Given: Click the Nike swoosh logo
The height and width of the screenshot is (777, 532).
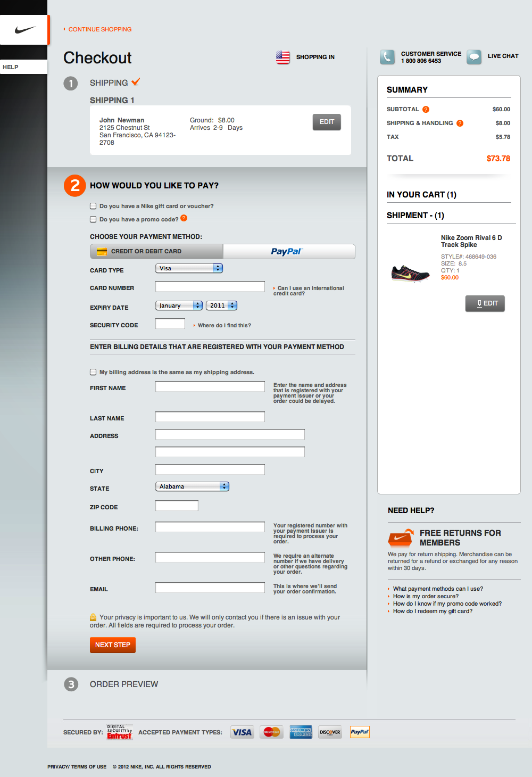Looking at the screenshot, I should point(25,30).
